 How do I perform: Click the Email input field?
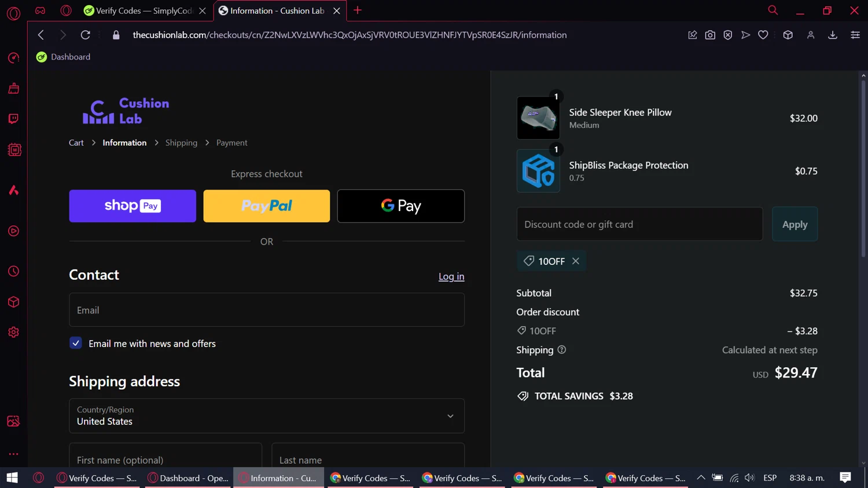click(x=266, y=310)
